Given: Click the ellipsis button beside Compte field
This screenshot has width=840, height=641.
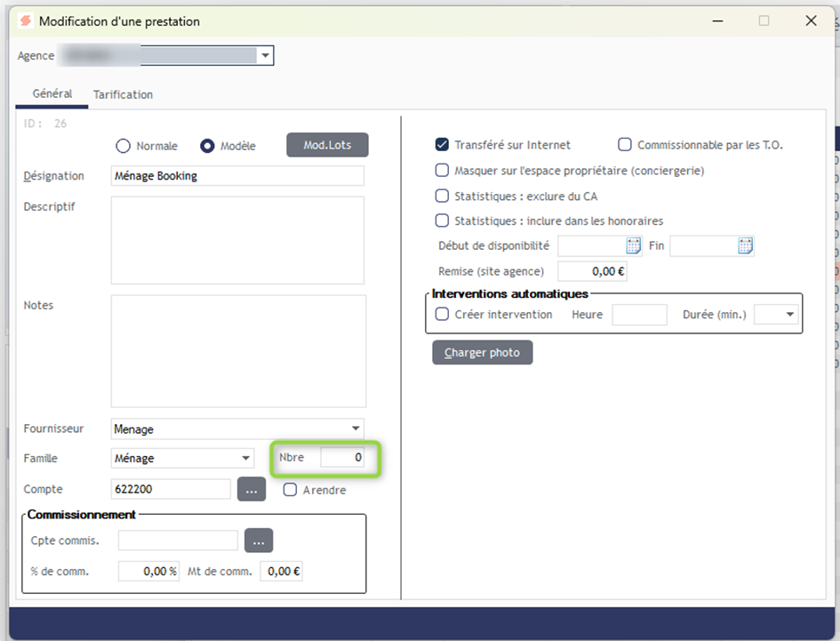Looking at the screenshot, I should pyautogui.click(x=252, y=489).
